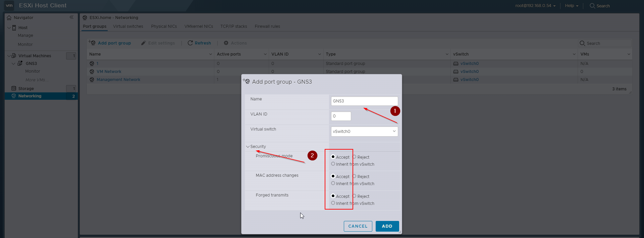Select Inherit from vSwitch for MAC address changes
Screen dimensions: 644x238
[333, 183]
